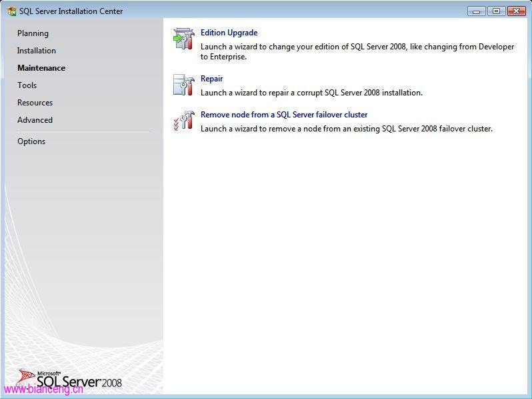Viewport: 532px width, 399px height.
Task: Maximize the Installation Center window
Action: pyautogui.click(x=496, y=11)
